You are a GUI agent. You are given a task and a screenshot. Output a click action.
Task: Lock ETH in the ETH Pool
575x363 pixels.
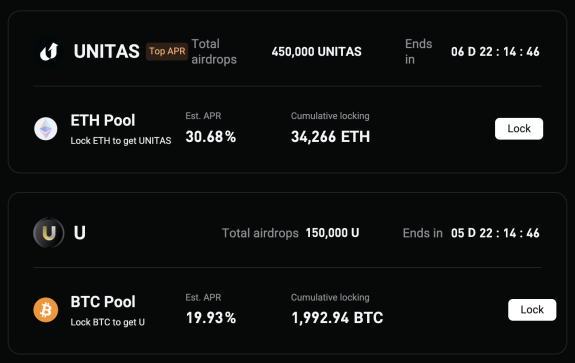pos(519,129)
